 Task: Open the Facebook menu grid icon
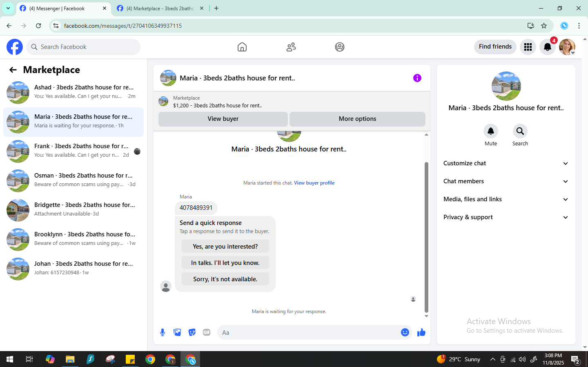tap(528, 47)
